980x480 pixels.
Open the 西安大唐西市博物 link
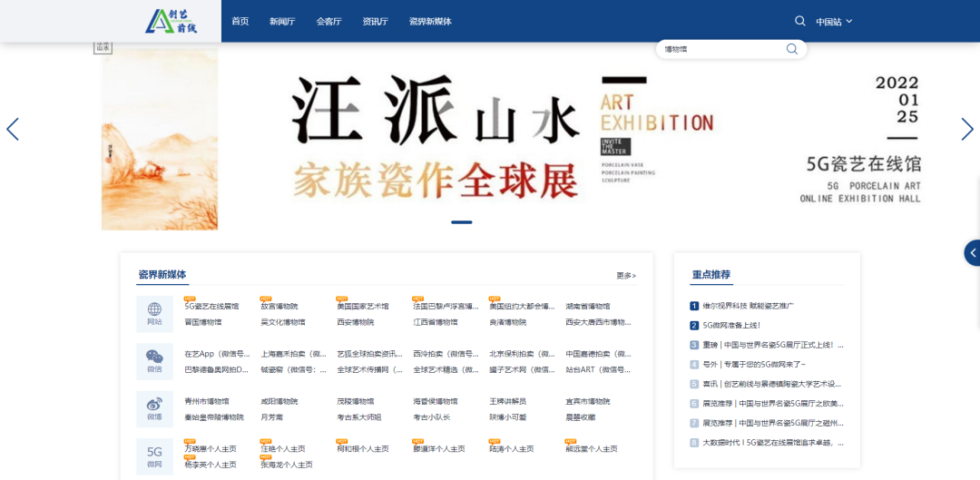tap(598, 322)
